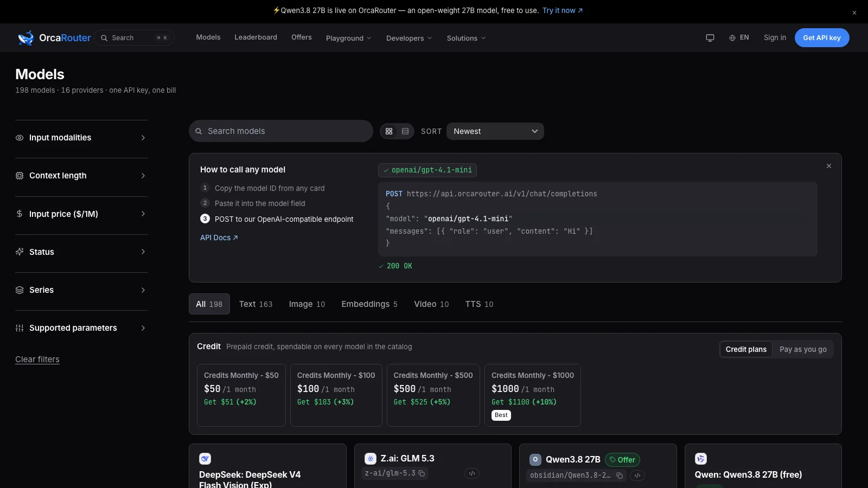Switch to Pay as you go option

tap(803, 349)
